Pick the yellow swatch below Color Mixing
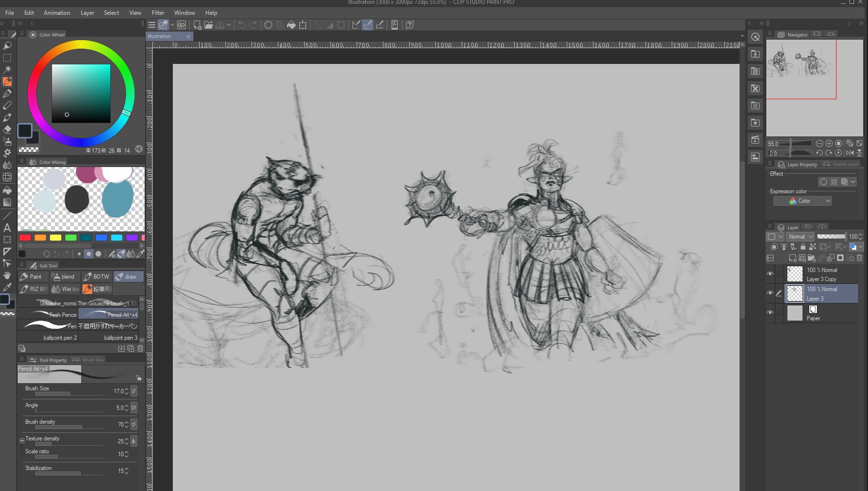This screenshot has height=491, width=868. [x=56, y=238]
